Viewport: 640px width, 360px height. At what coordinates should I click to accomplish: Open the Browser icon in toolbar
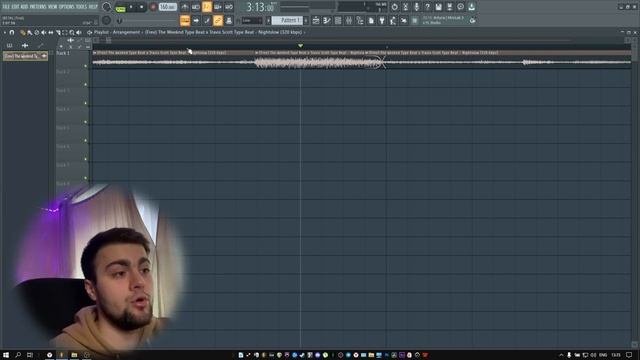click(x=360, y=20)
